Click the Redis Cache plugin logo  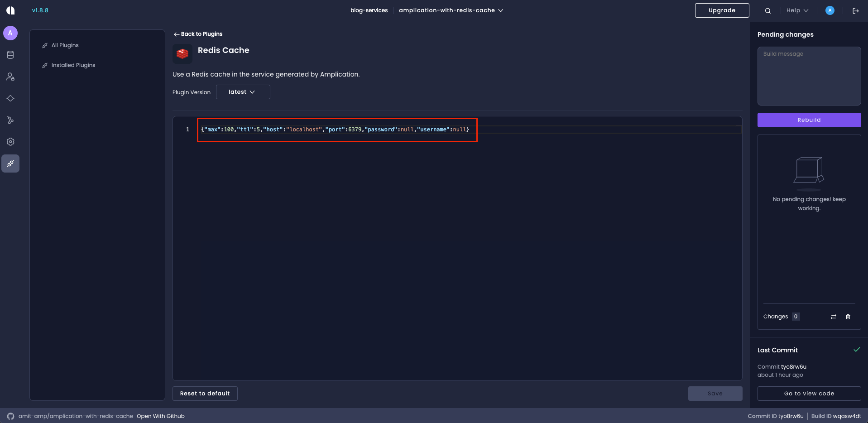pos(182,54)
